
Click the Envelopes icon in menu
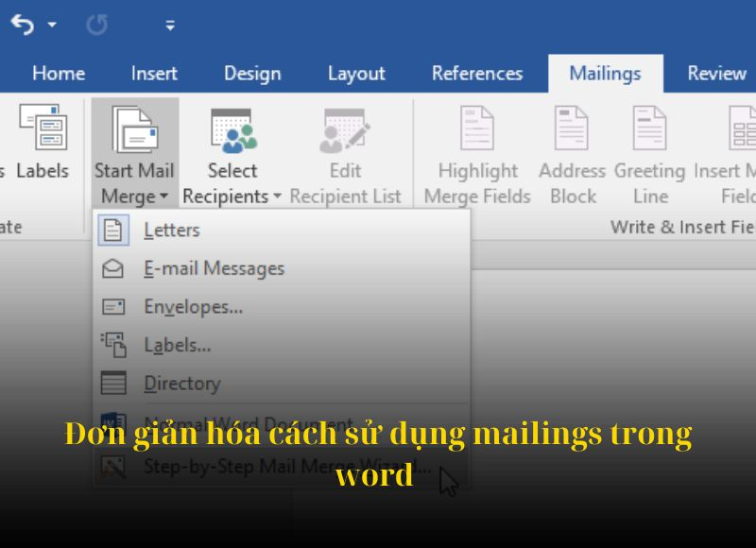tap(113, 306)
